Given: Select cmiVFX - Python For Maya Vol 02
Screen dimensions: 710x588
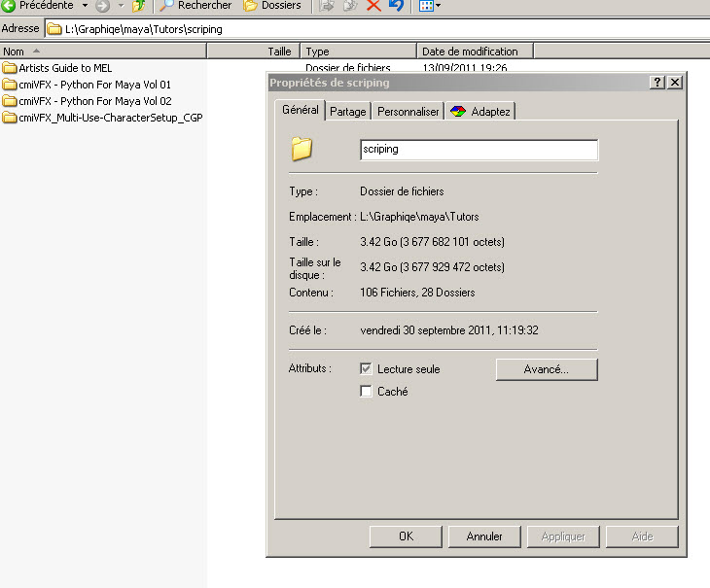Looking at the screenshot, I should 95,101.
